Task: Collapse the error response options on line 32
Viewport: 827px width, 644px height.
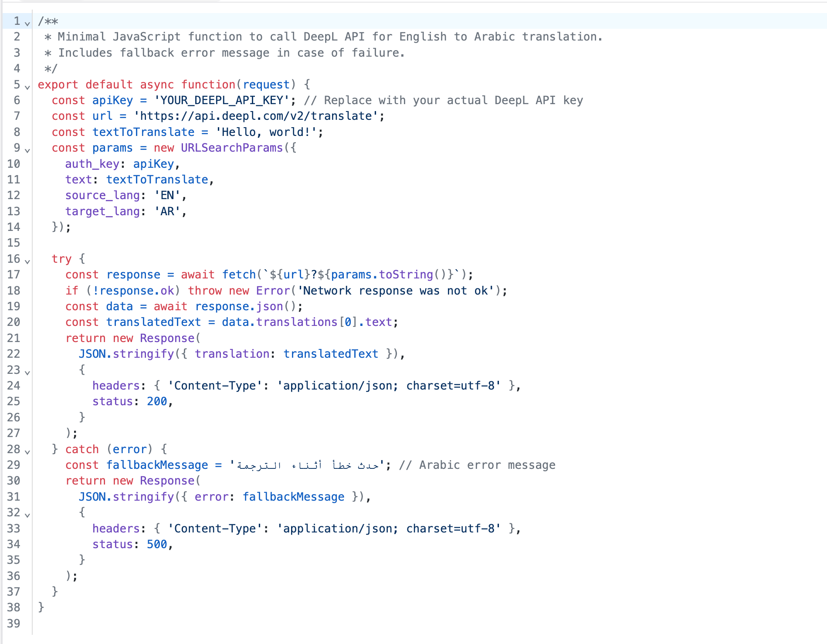Action: pos(27,515)
